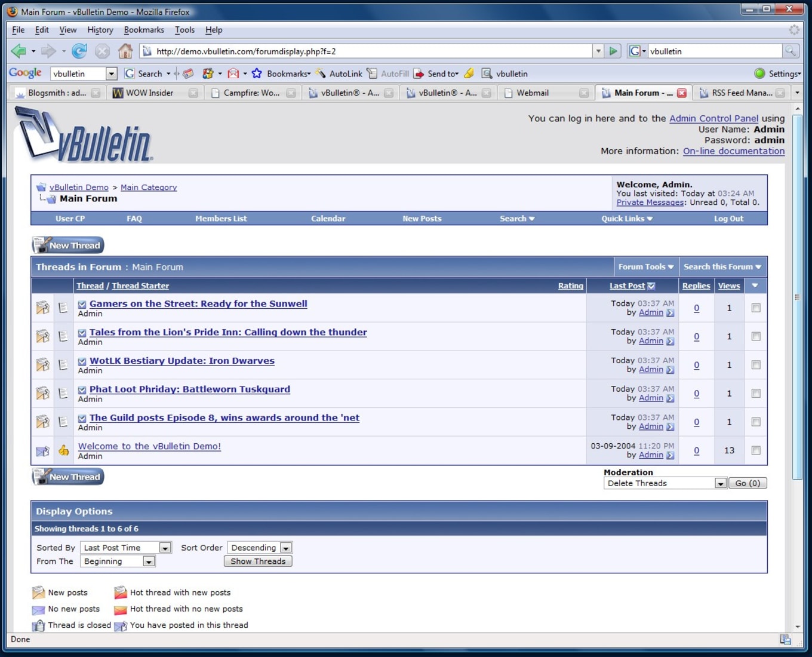Click the URL address bar field
The height and width of the screenshot is (657, 812).
[x=367, y=51]
